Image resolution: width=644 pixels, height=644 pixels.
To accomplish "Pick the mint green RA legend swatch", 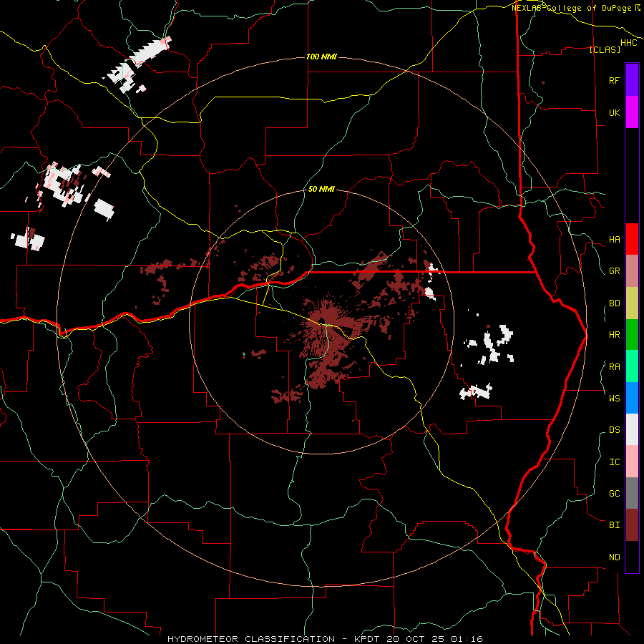I will [x=632, y=366].
